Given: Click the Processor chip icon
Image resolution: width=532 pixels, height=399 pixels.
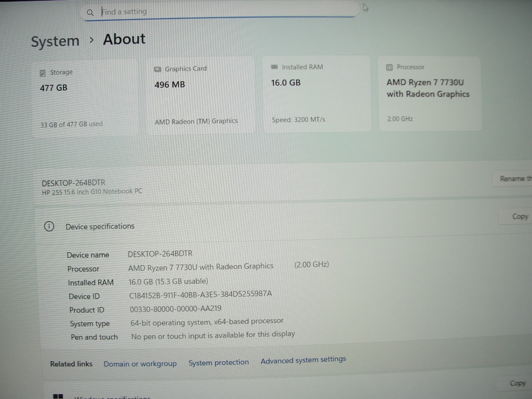Looking at the screenshot, I should point(389,67).
